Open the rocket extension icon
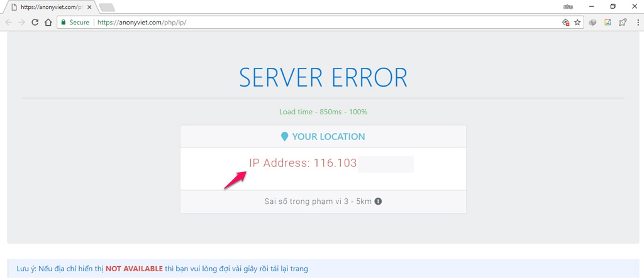 [x=623, y=23]
